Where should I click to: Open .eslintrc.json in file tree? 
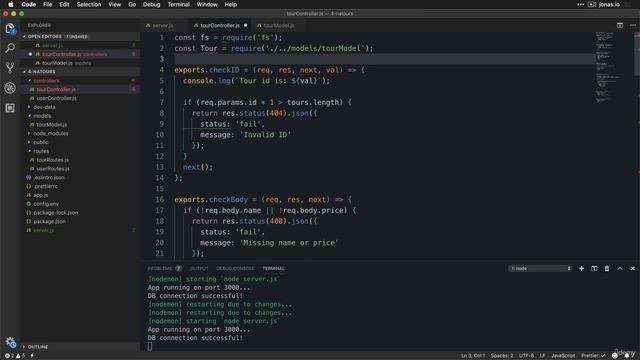(49, 178)
